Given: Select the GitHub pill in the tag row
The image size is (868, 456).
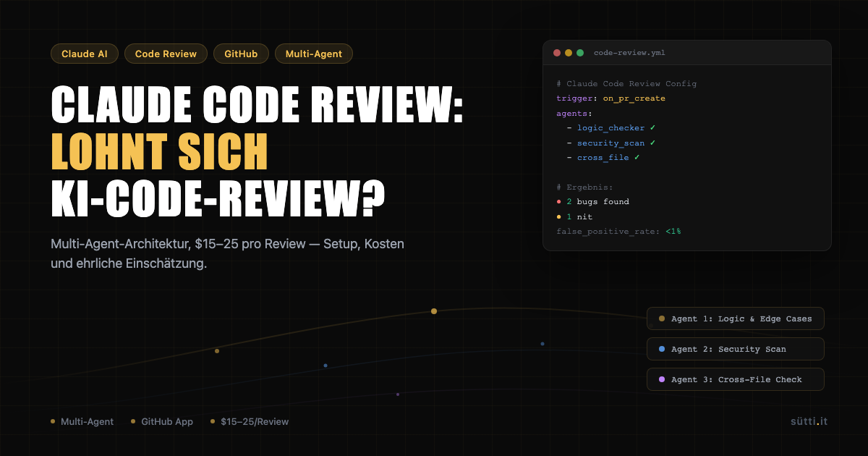Looking at the screenshot, I should [241, 53].
